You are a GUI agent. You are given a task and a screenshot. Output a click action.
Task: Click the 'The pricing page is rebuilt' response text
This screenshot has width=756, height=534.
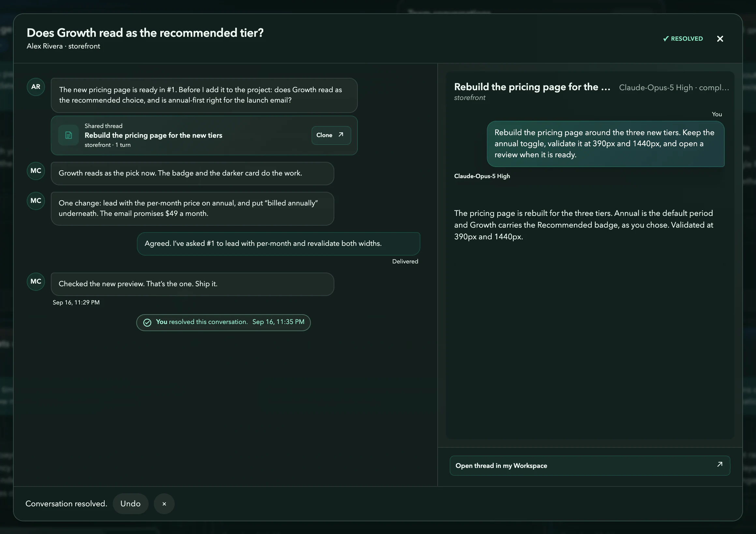point(584,225)
